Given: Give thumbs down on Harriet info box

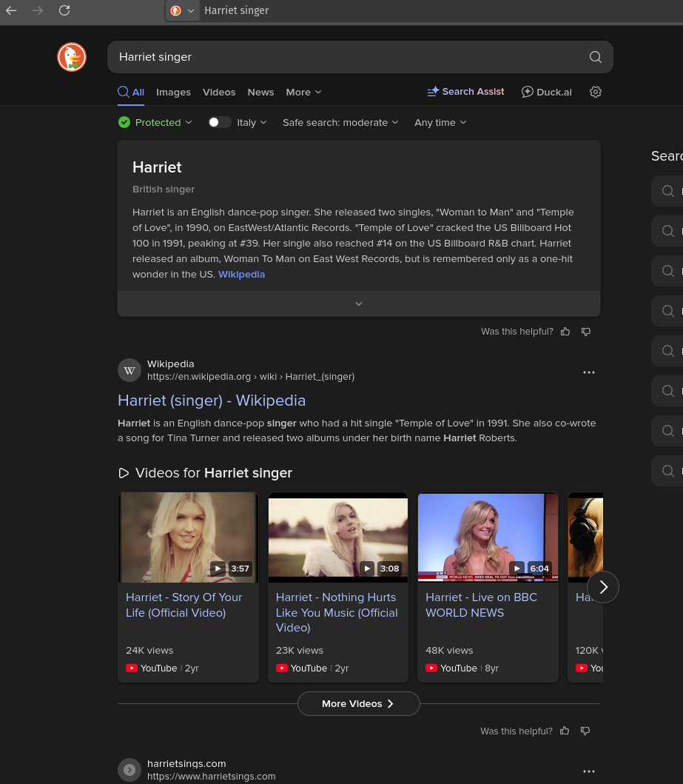Looking at the screenshot, I should tap(586, 332).
